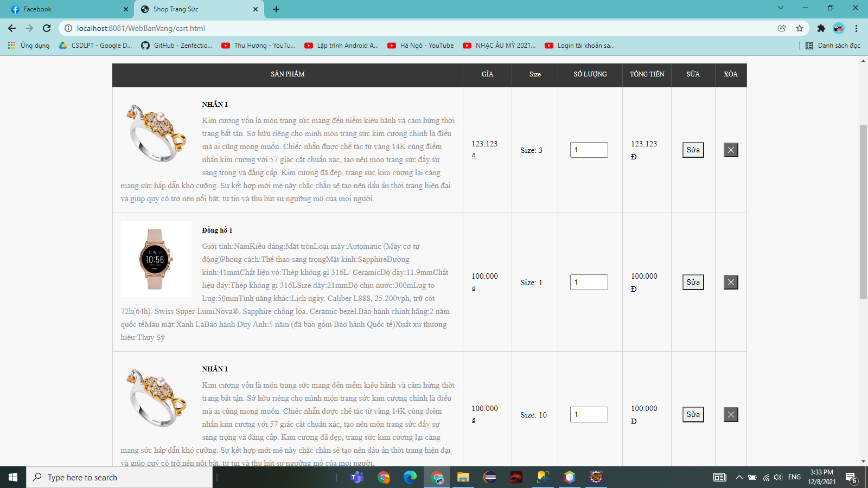
Task: Open the Danh sách đọc reading list
Action: [x=833, y=46]
